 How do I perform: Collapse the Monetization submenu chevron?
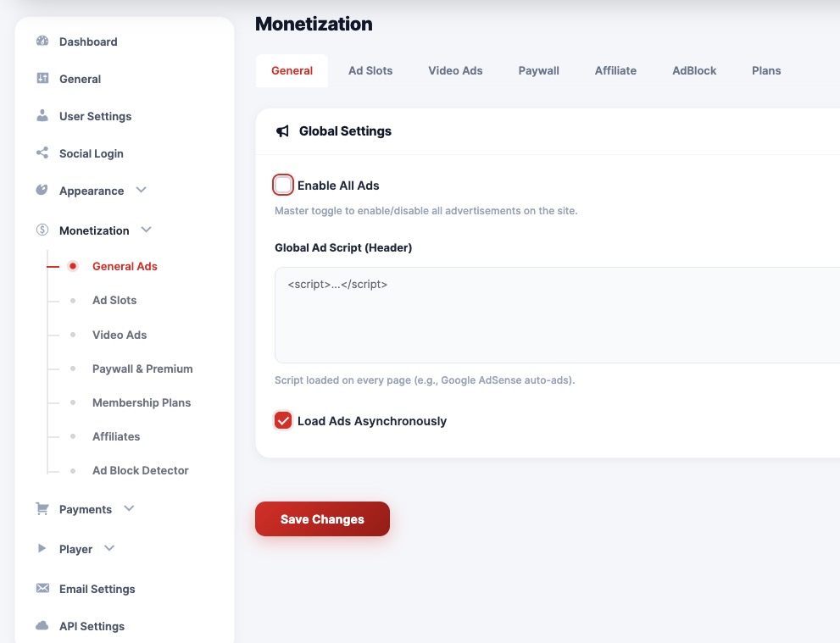[x=147, y=230]
